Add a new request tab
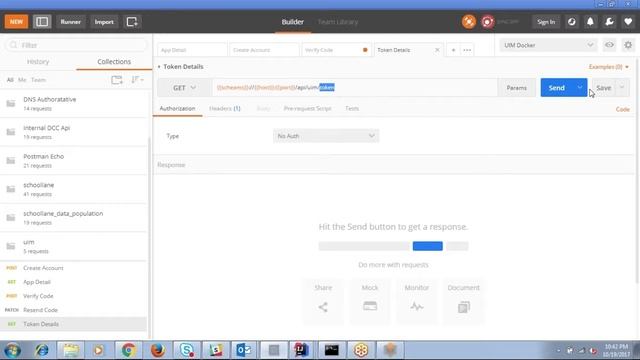640x360 pixels. (x=453, y=50)
